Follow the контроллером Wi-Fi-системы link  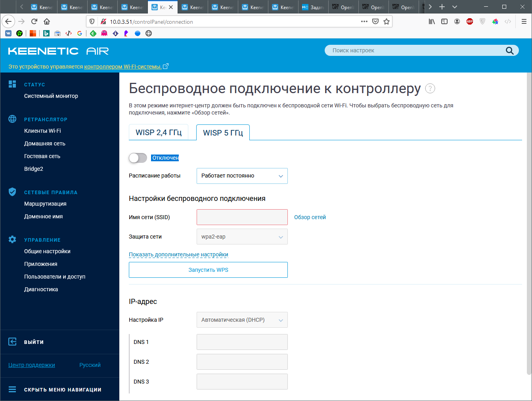pyautogui.click(x=123, y=67)
